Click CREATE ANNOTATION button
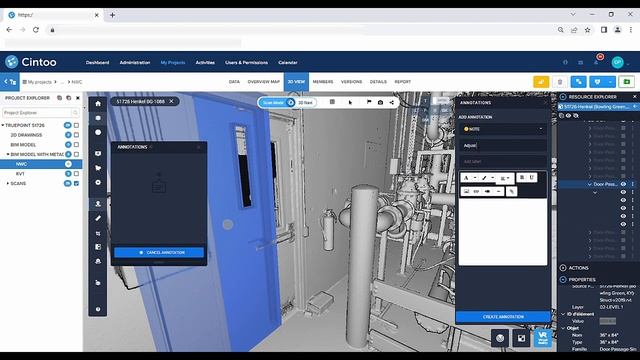This screenshot has height=360, width=640. (x=503, y=317)
